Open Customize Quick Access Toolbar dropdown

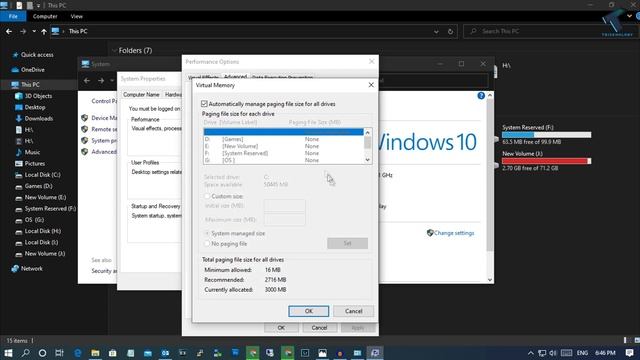(38, 6)
